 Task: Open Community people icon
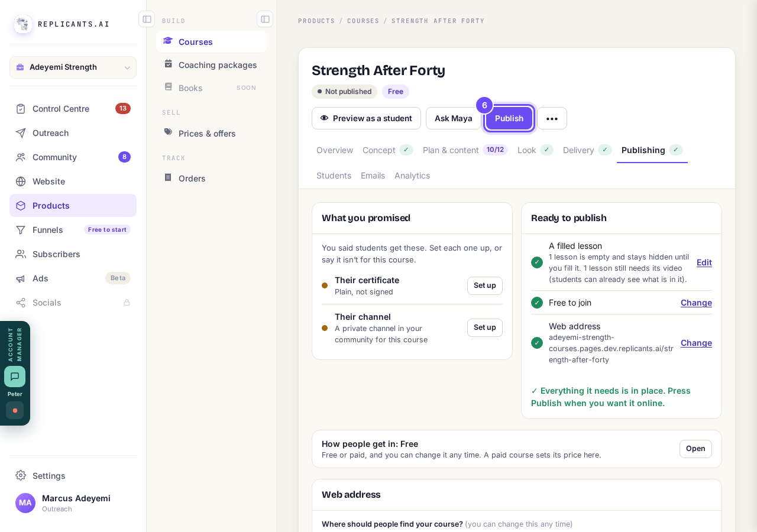[21, 157]
